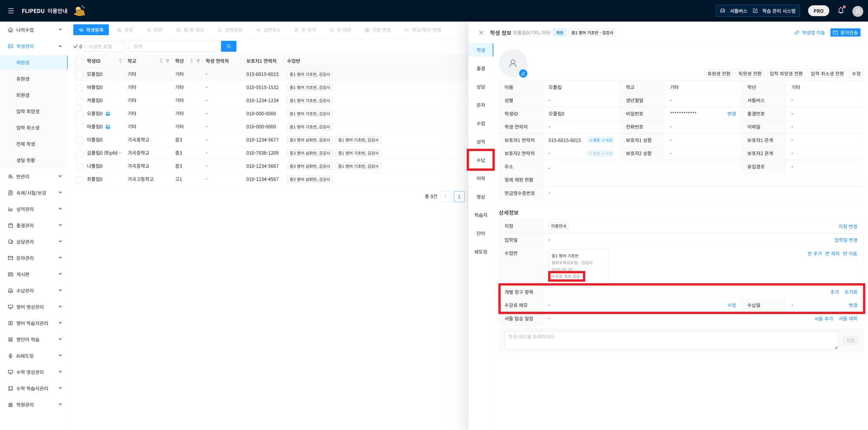Expand the 성적관리 menu

[34, 209]
